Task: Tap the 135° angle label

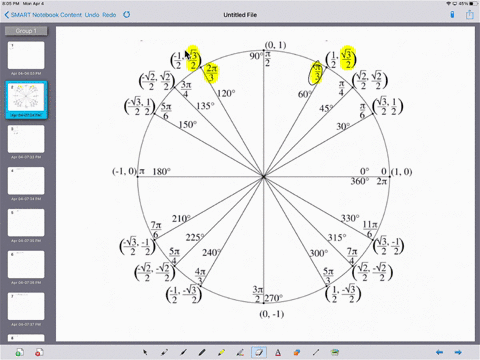Action: pyautogui.click(x=205, y=106)
